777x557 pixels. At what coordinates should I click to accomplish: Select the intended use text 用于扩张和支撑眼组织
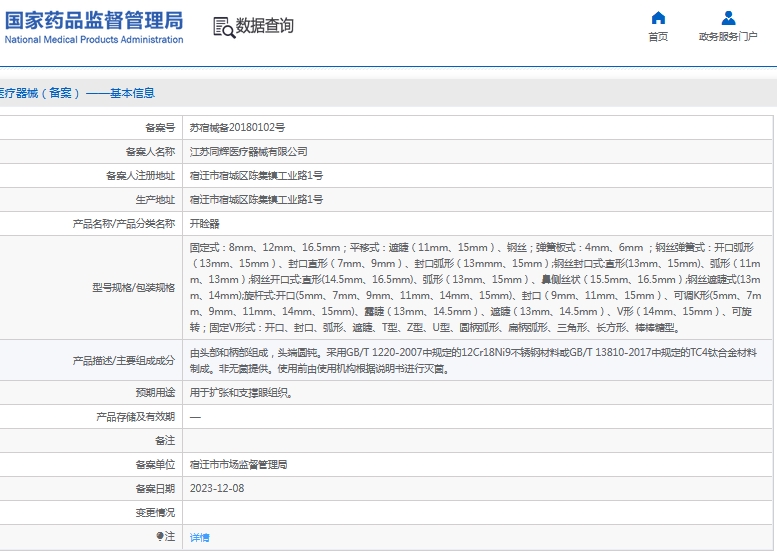pos(241,393)
